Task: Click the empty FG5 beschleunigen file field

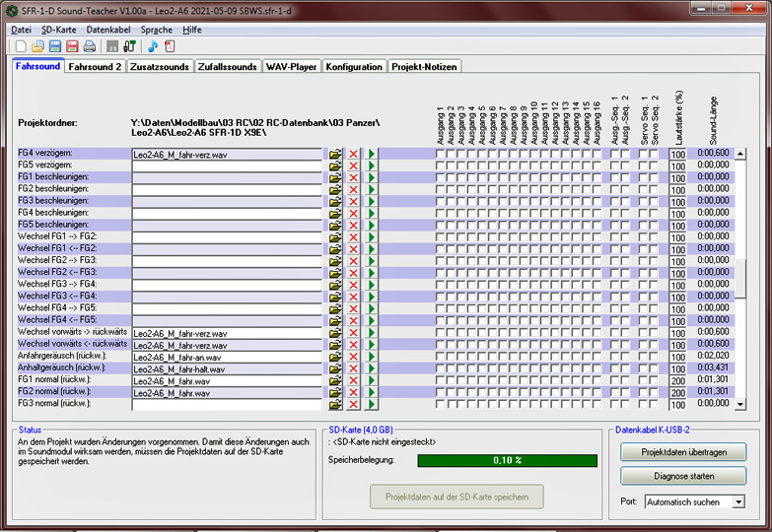Action: click(x=227, y=226)
